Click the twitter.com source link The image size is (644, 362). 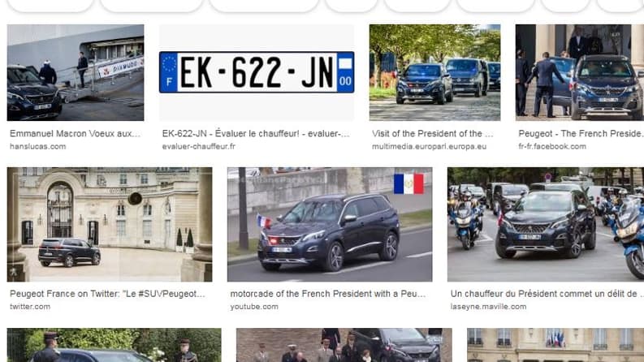(x=30, y=307)
